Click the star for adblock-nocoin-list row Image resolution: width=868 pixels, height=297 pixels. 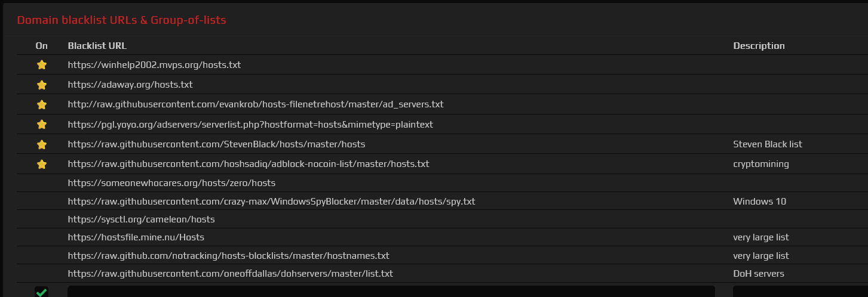42,164
